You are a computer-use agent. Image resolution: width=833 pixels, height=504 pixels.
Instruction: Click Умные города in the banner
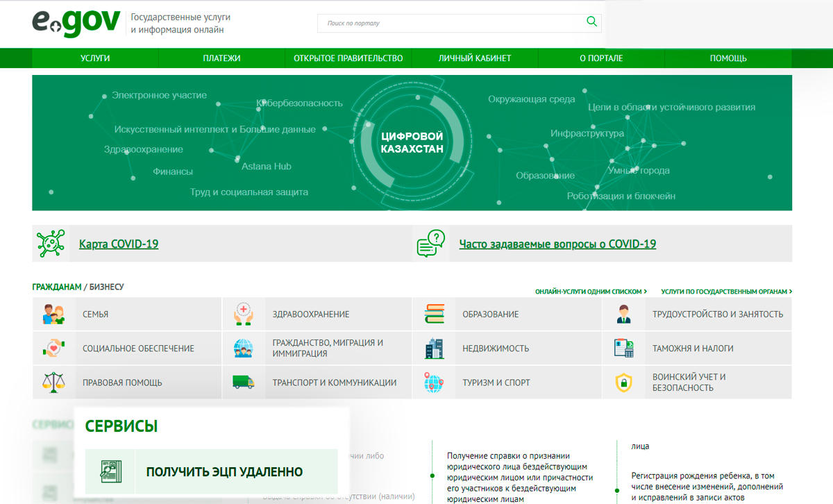coord(639,170)
